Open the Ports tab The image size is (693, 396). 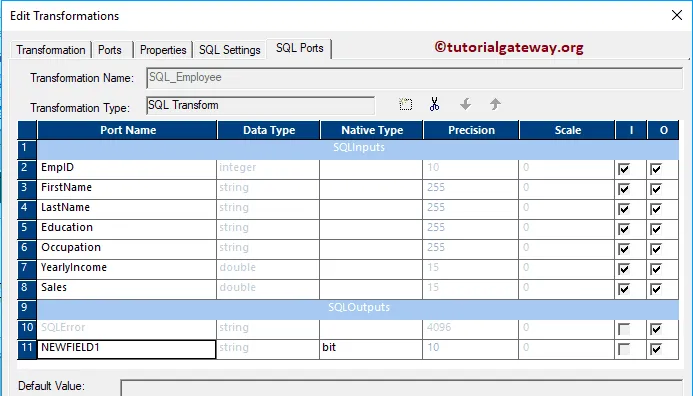(110, 50)
